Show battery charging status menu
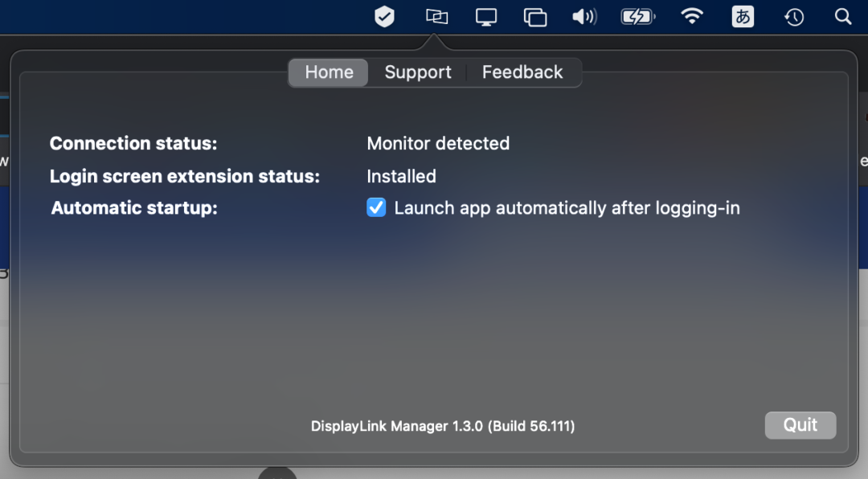This screenshot has width=868, height=479. [x=638, y=17]
